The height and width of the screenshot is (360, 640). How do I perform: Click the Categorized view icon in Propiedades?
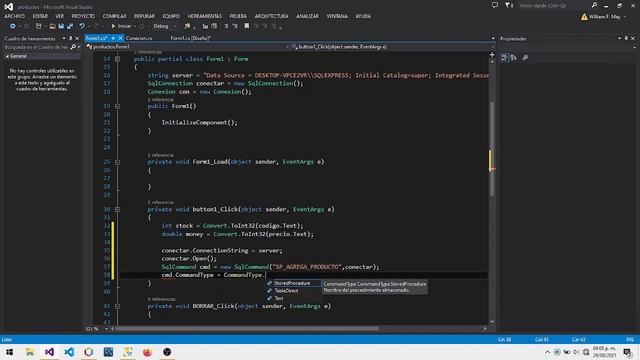pos(504,58)
